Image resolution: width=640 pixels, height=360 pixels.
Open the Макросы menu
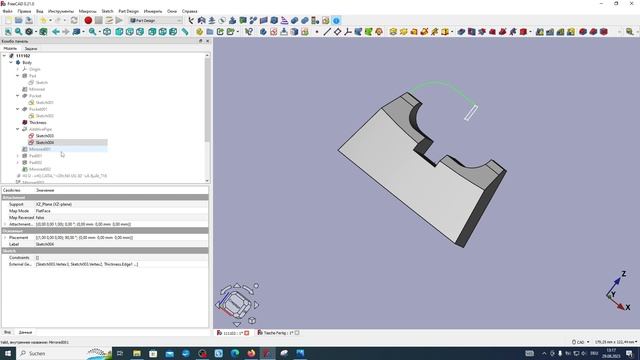pyautogui.click(x=87, y=11)
